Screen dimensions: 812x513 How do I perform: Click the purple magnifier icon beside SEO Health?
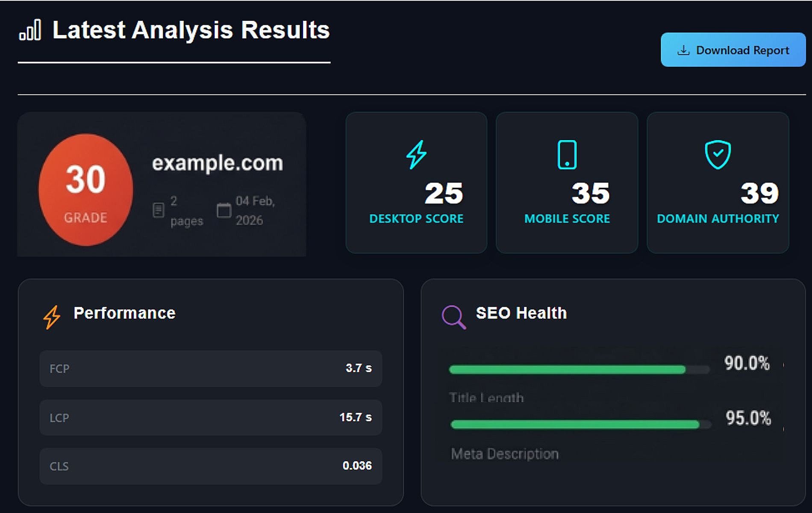click(x=453, y=317)
